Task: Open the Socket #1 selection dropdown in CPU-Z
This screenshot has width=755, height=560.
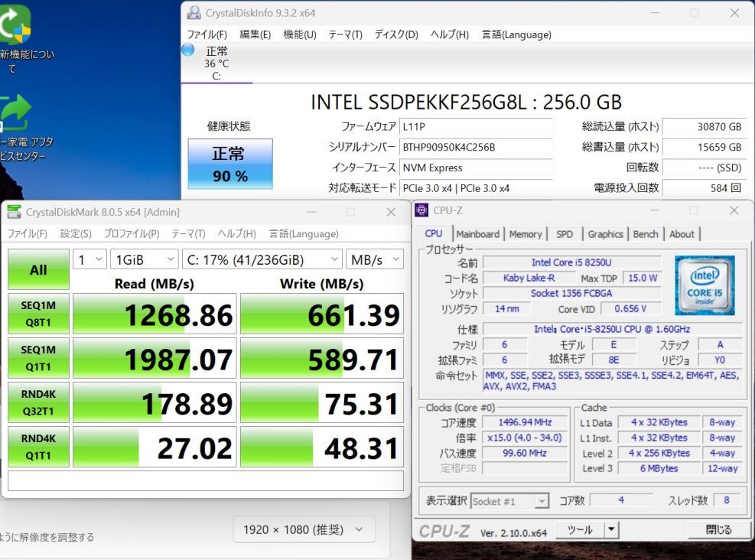Action: [510, 501]
